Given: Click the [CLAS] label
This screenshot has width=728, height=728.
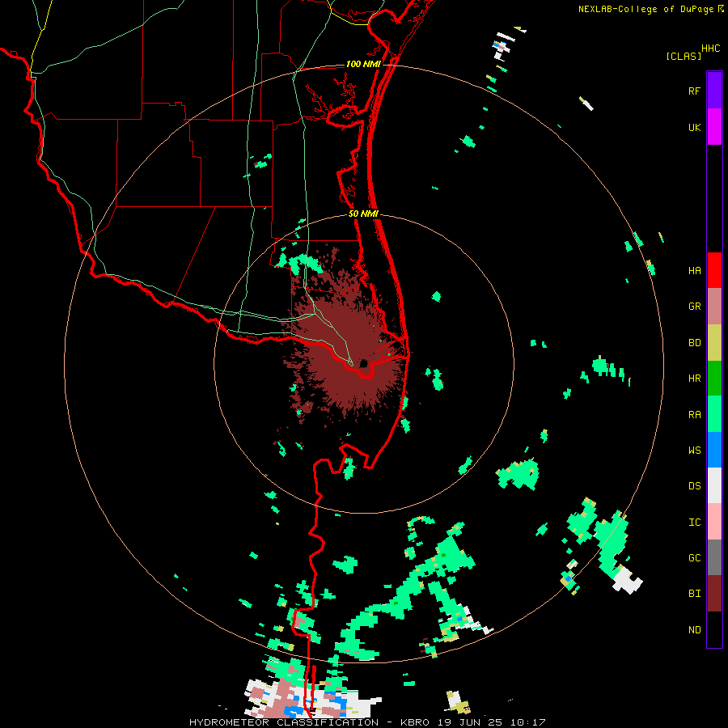Looking at the screenshot, I should pos(684,57).
